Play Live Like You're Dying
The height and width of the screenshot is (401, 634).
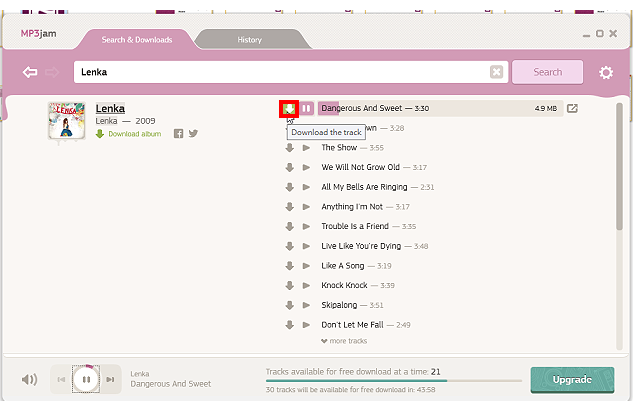point(306,246)
